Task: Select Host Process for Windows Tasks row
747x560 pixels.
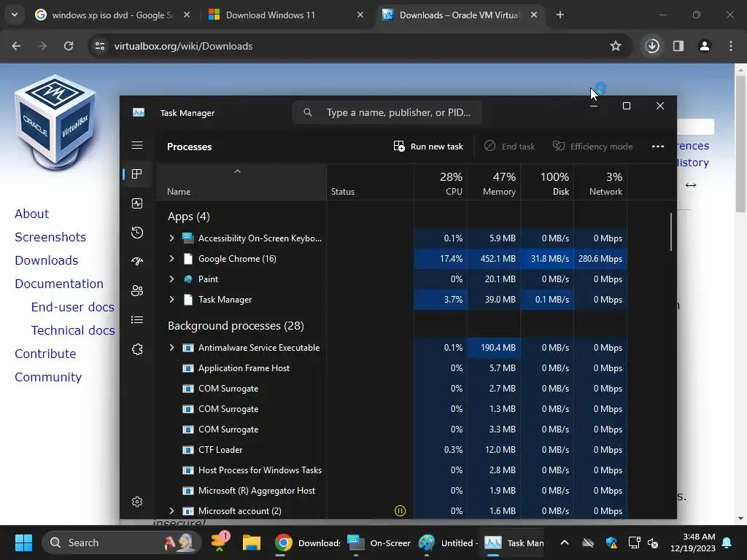Action: click(x=392, y=470)
